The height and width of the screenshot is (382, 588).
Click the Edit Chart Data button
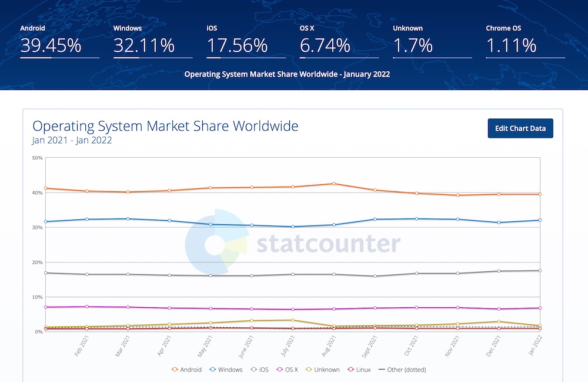[x=520, y=128]
